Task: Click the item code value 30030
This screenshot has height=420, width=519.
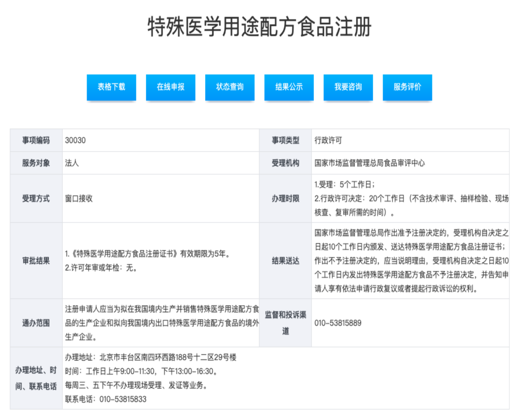Action: coord(75,140)
